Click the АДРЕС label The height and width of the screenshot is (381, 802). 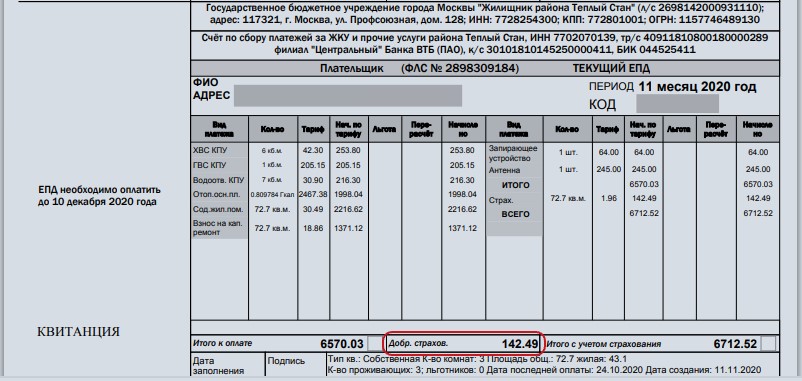[211, 95]
